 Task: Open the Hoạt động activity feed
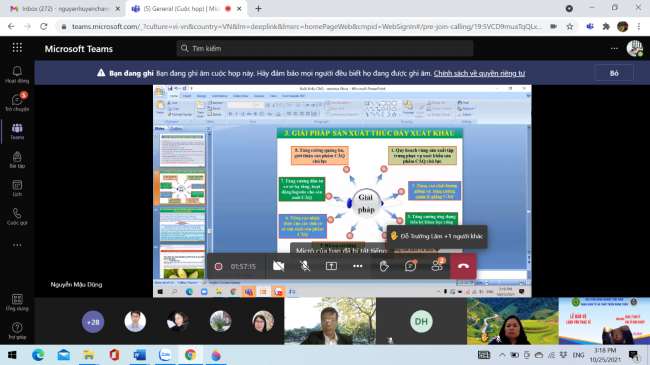tap(17, 74)
